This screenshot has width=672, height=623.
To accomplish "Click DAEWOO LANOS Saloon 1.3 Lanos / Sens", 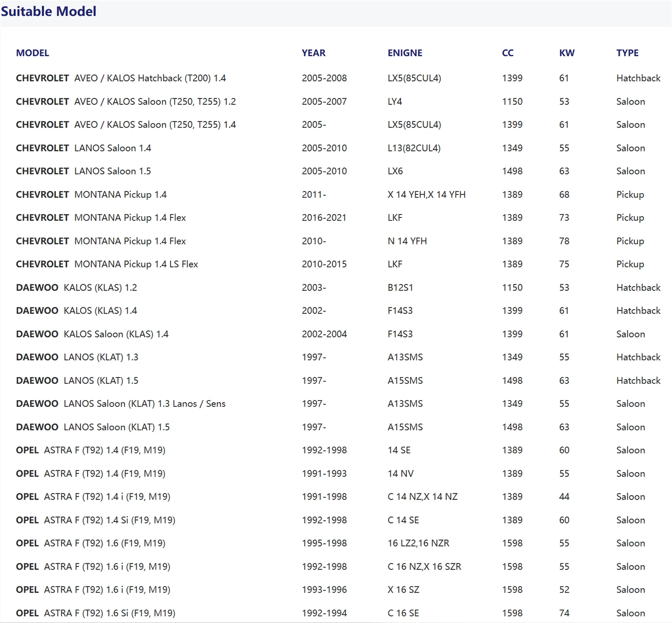I will pos(121,404).
